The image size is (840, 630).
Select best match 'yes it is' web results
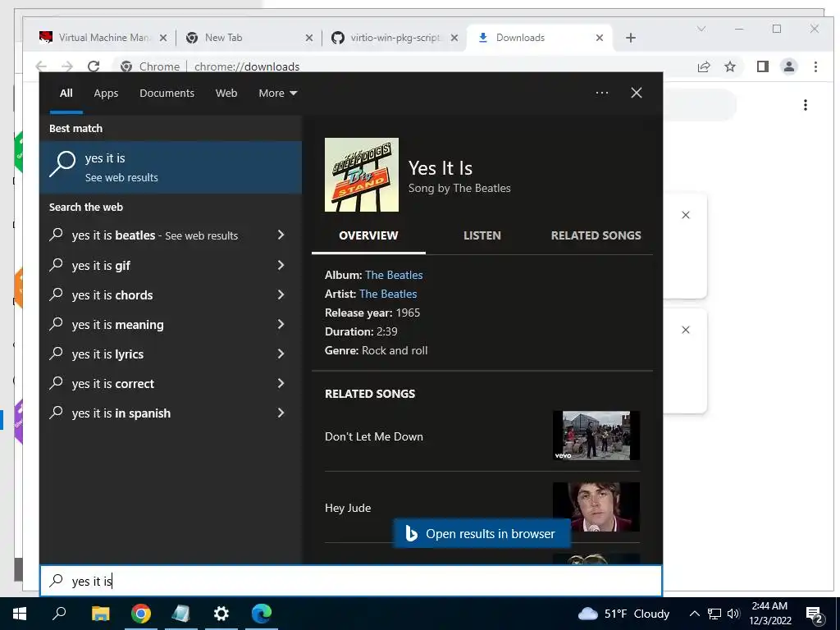(171, 167)
